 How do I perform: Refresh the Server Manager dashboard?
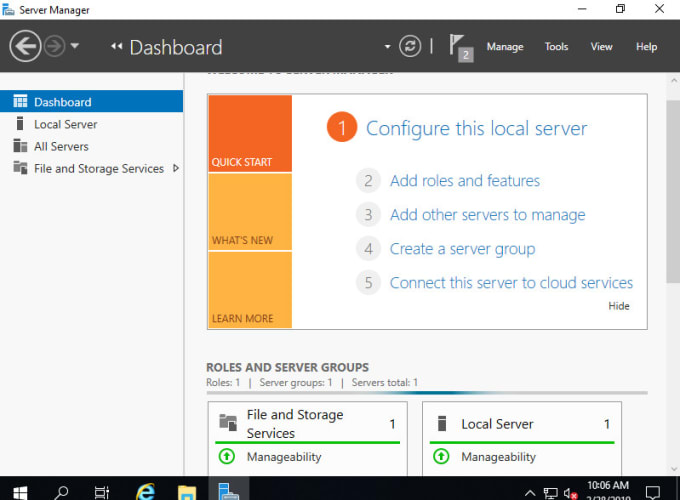click(410, 46)
